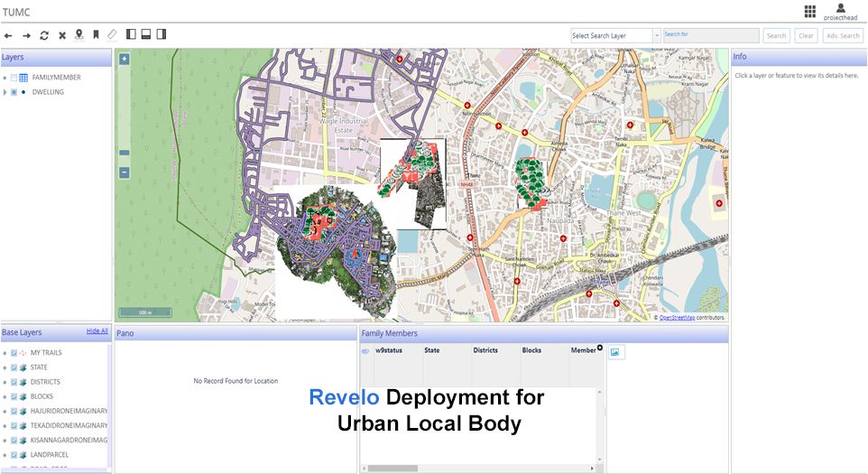Toggle the bottom panel layout icon
868x474 pixels.
pos(146,34)
